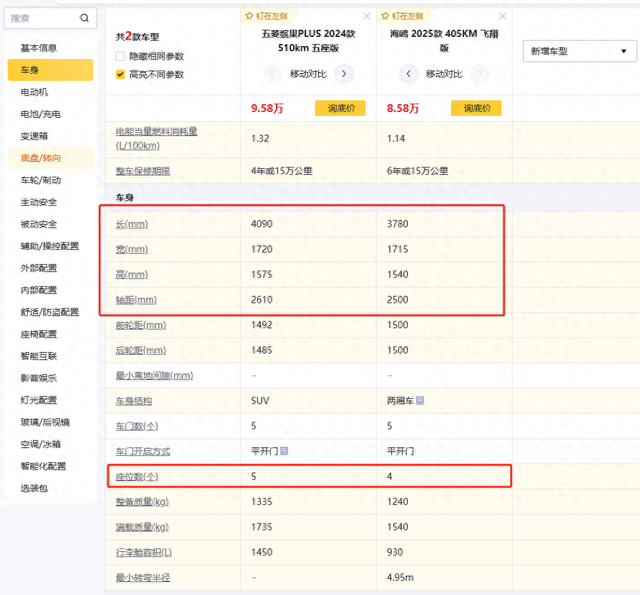
Task: Move the 海鸥 column right with arrow
Action: pyautogui.click(x=480, y=74)
